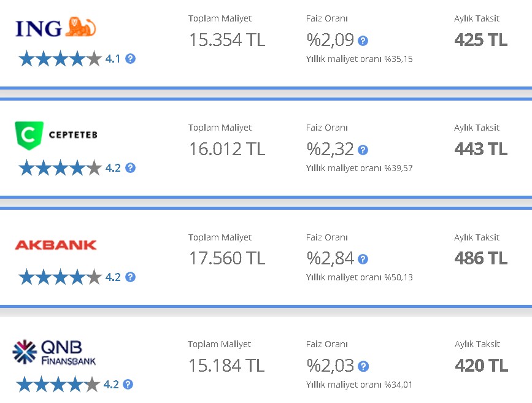Click question icon next to QNB 4.2 rating
Image resolution: width=532 pixels, height=403 pixels.
point(128,385)
